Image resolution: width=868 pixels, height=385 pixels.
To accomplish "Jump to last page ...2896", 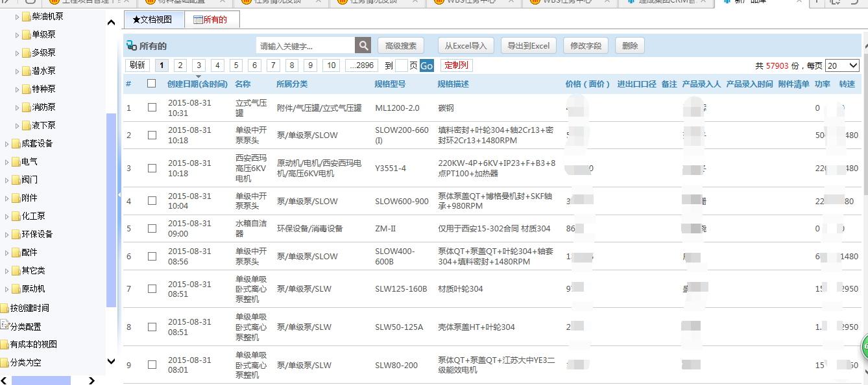I will 362,65.
